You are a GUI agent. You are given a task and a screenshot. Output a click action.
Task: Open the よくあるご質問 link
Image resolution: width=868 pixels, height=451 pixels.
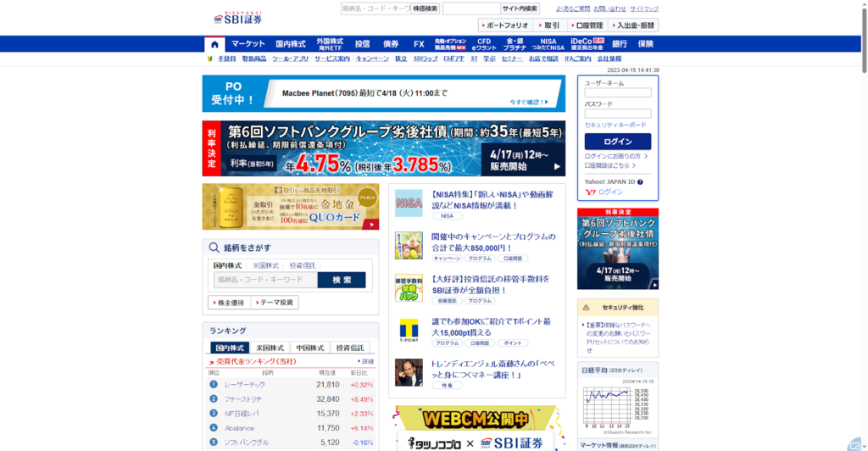572,8
